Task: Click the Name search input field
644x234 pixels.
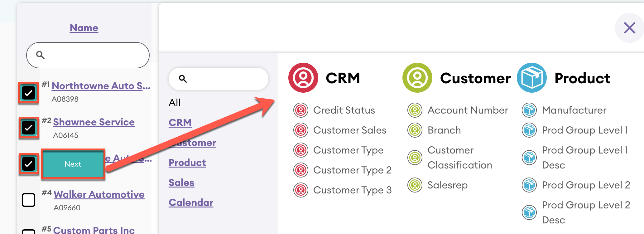Action: coord(94,55)
